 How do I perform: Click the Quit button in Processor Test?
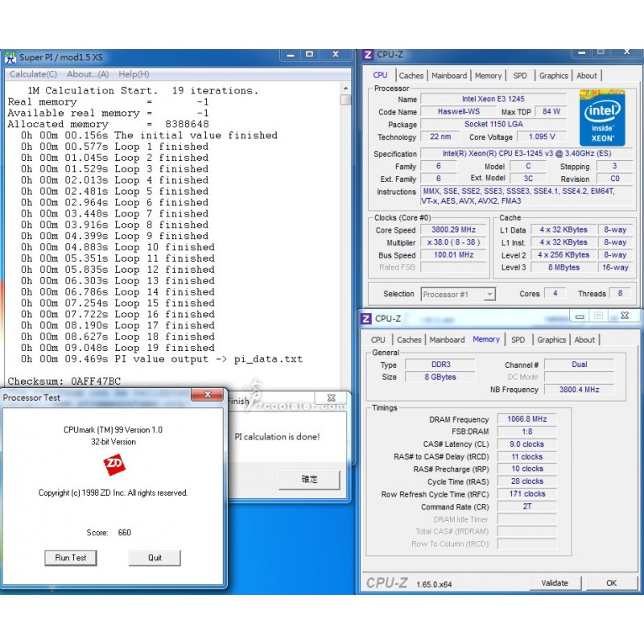[x=155, y=558]
